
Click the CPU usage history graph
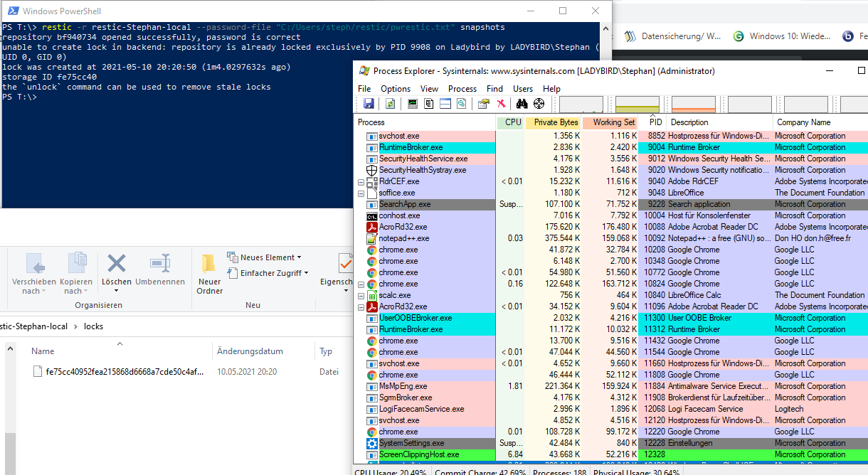[581, 104]
